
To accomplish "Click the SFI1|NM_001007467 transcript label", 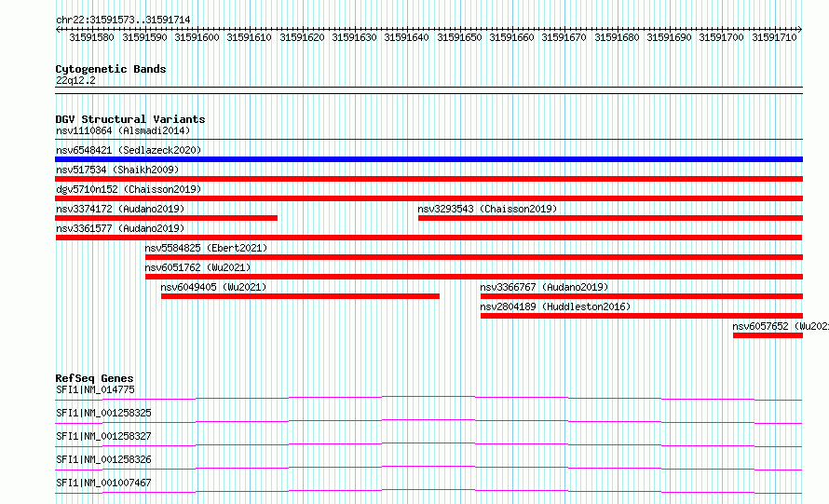I will [x=103, y=483].
